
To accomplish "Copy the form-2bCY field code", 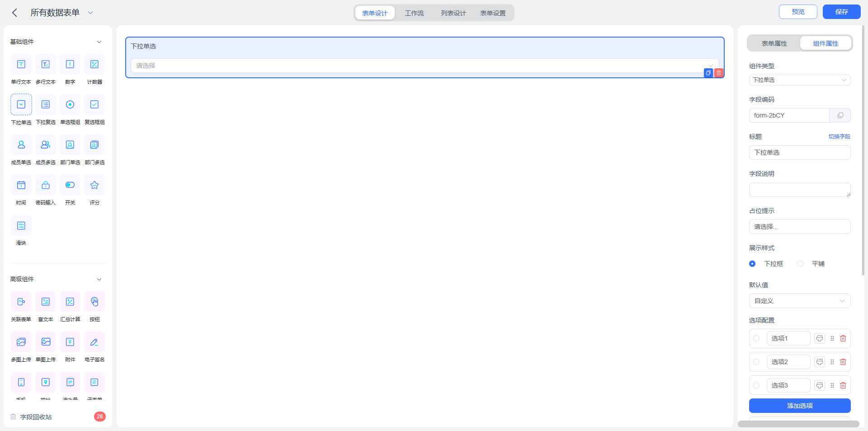I will [x=840, y=115].
